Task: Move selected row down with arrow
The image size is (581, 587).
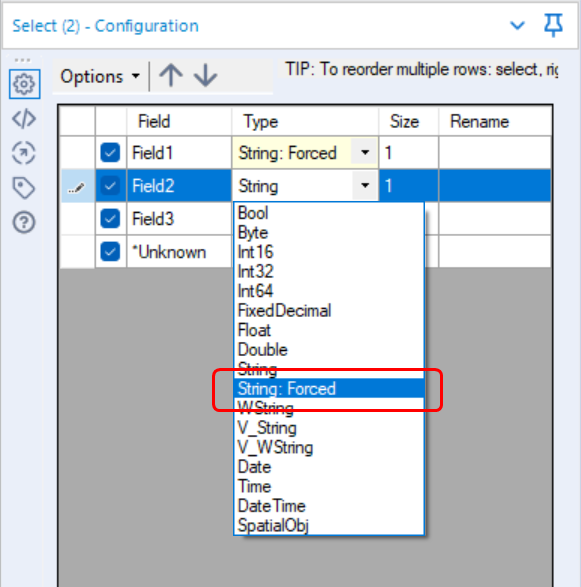Action: point(206,76)
